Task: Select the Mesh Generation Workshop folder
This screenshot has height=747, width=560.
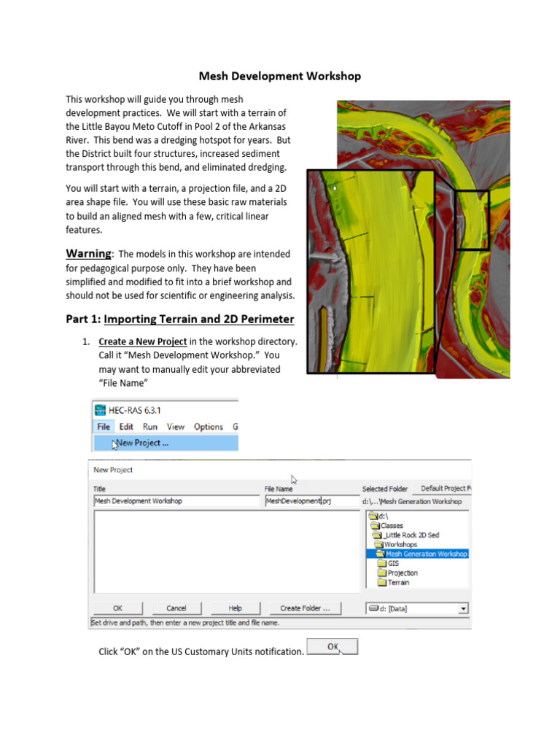Action: point(418,554)
